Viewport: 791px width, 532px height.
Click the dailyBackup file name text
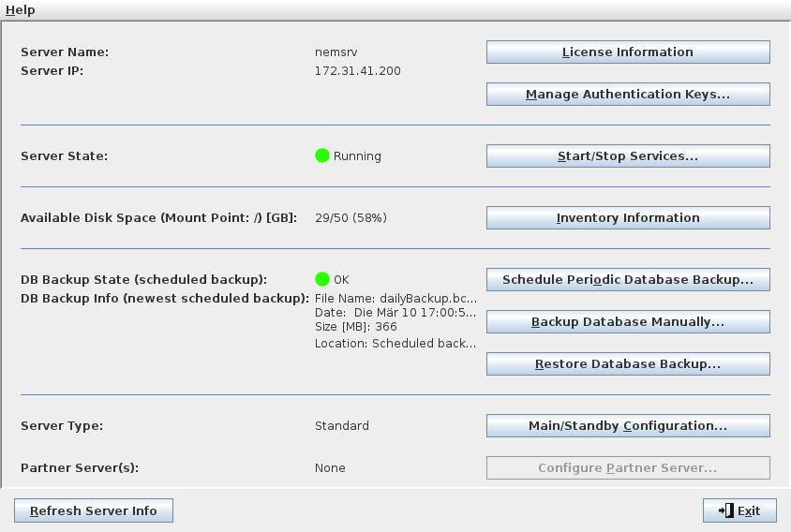395,297
